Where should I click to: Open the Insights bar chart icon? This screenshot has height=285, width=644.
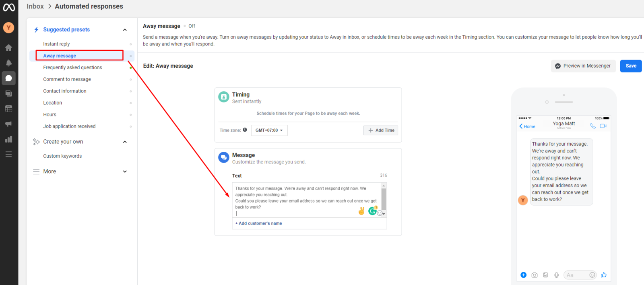[x=8, y=139]
